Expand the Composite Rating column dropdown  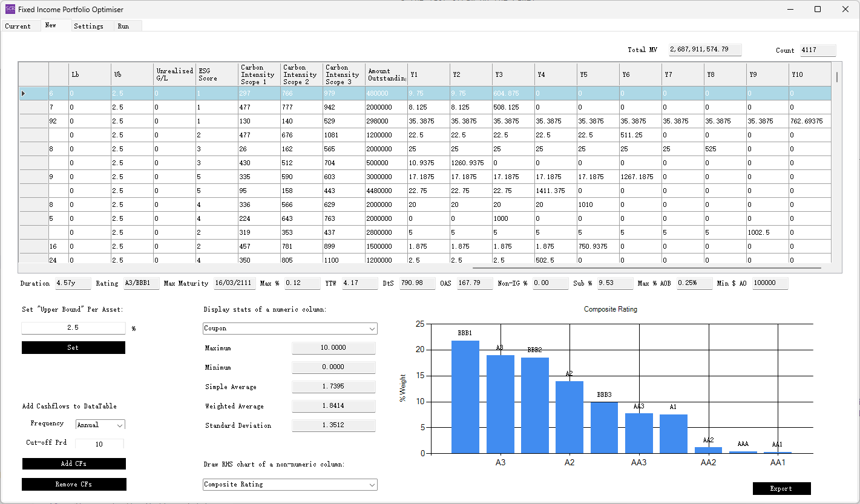click(x=290, y=485)
